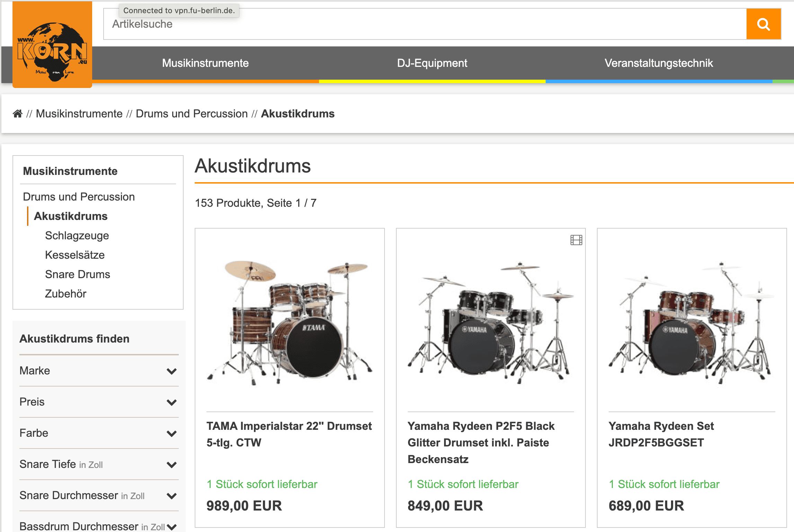The image size is (794, 532).
Task: Click the home icon in breadcrumb
Action: coord(18,114)
